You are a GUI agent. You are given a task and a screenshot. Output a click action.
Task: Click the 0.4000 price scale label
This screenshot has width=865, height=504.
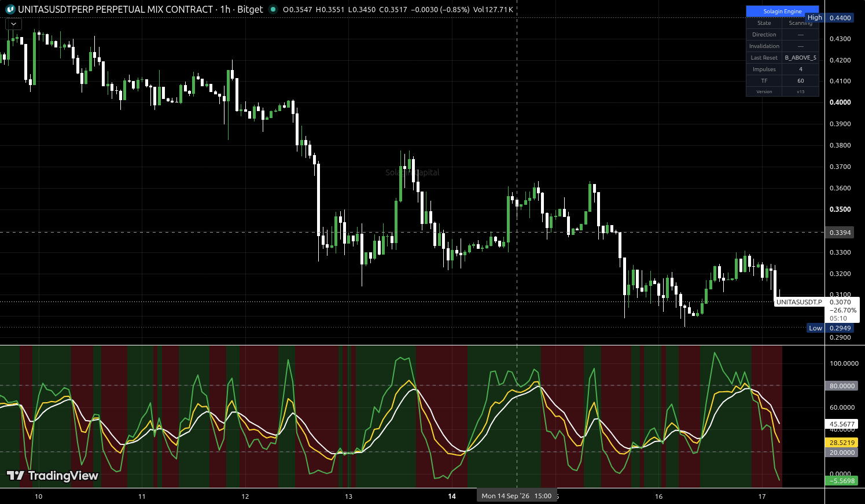(840, 102)
